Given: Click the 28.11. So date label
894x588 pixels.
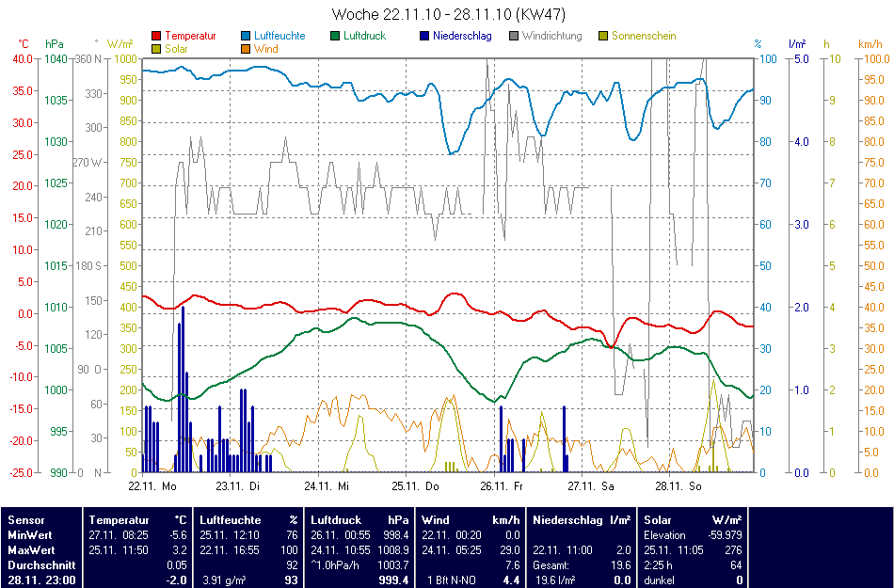Looking at the screenshot, I should click(678, 486).
